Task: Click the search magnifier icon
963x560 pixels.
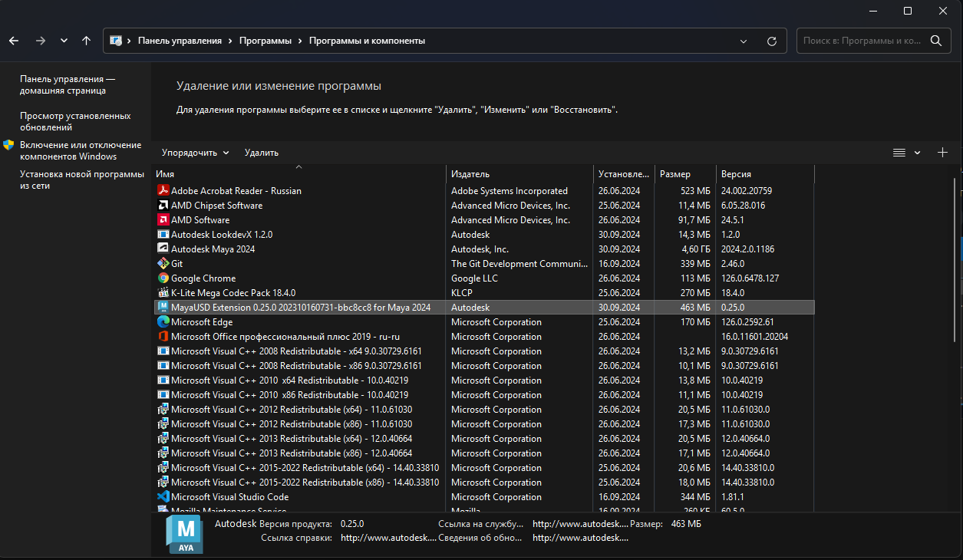Action: click(935, 41)
